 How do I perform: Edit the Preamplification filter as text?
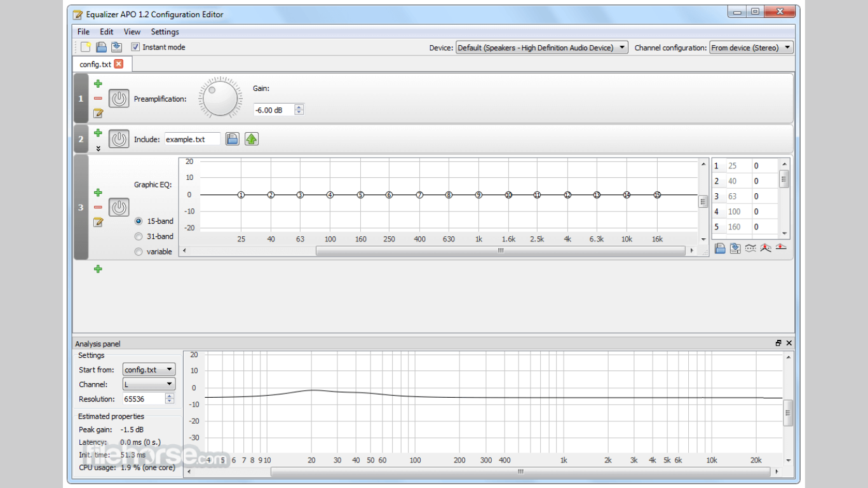[x=98, y=114]
